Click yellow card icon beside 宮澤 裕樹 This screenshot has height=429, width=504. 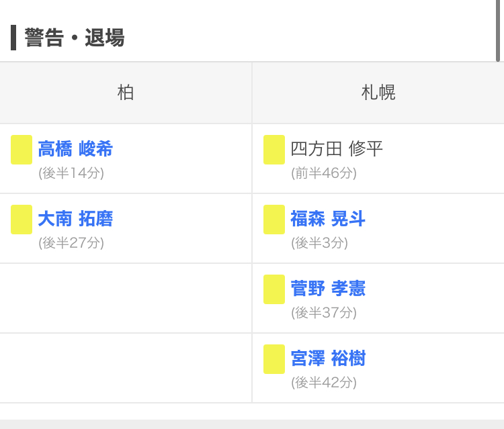click(x=274, y=359)
